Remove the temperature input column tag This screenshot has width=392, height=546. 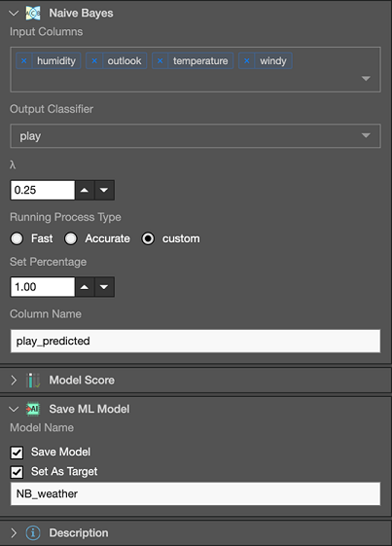(x=160, y=61)
